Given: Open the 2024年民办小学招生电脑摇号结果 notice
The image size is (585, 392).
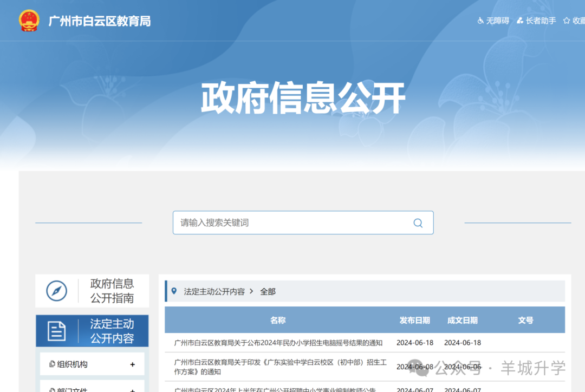Looking at the screenshot, I should pyautogui.click(x=278, y=343).
